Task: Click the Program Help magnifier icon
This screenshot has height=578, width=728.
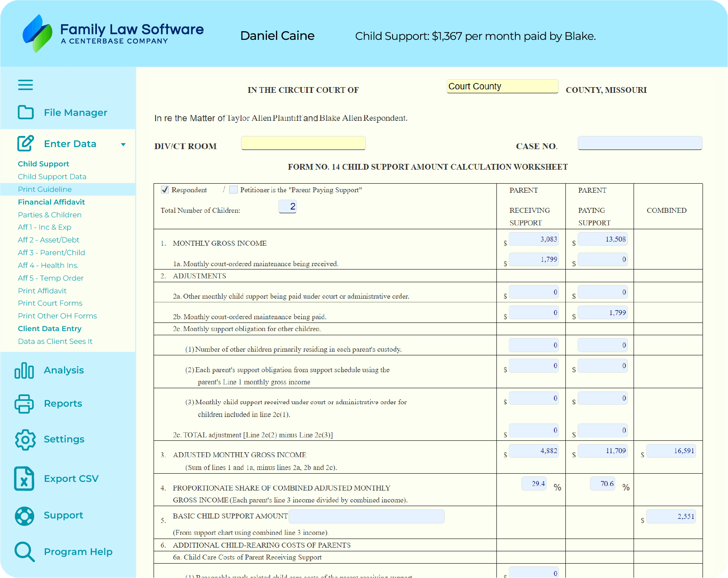Action: tap(24, 552)
